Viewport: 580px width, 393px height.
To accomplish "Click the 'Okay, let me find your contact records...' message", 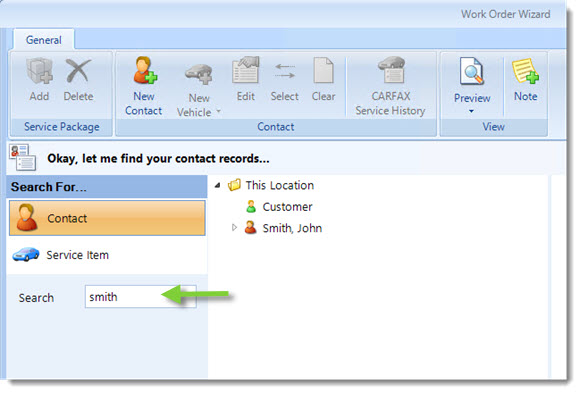I will (x=158, y=158).
